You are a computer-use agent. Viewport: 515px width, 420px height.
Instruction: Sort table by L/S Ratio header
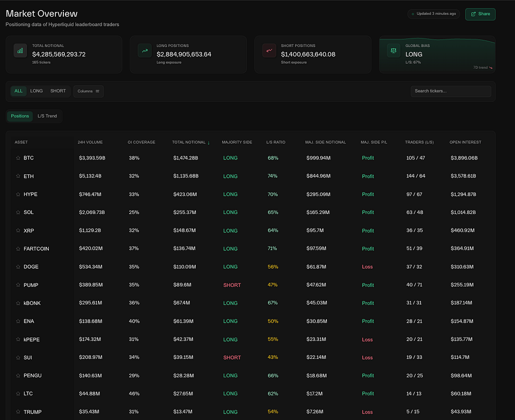276,142
